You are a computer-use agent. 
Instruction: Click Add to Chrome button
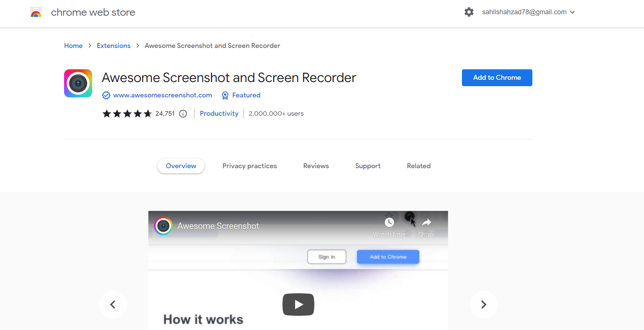[x=497, y=78]
